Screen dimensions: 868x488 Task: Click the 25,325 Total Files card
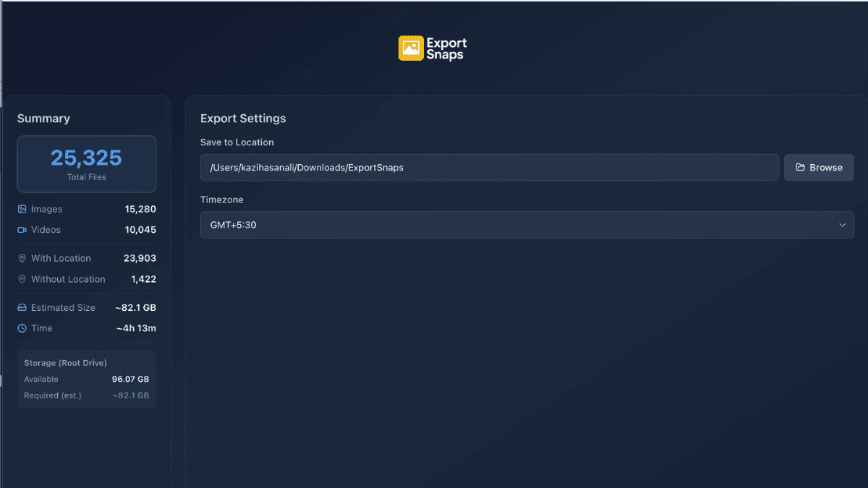tap(87, 164)
